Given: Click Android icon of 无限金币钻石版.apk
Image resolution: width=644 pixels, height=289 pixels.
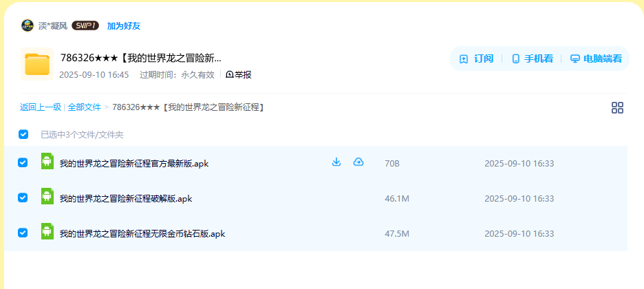Looking at the screenshot, I should point(47,231).
